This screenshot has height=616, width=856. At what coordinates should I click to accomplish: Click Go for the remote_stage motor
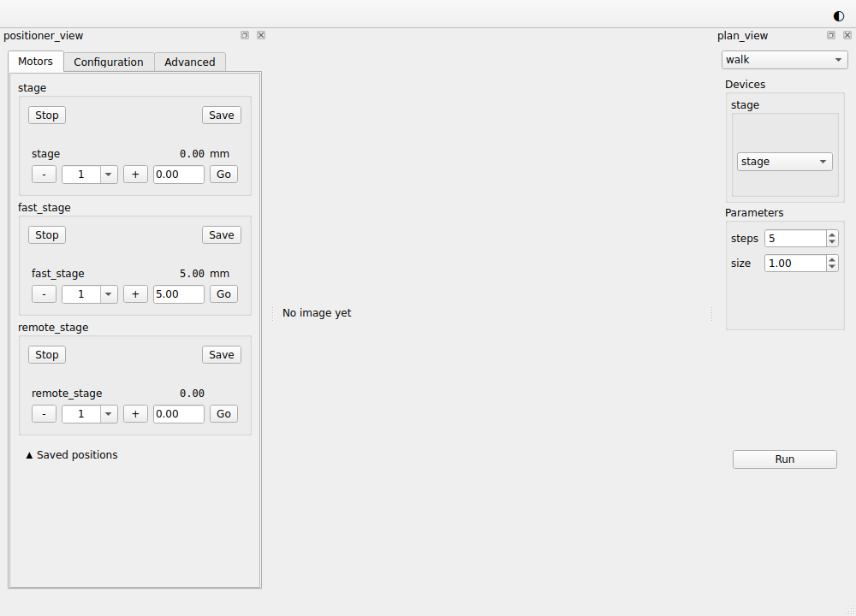tap(223, 414)
